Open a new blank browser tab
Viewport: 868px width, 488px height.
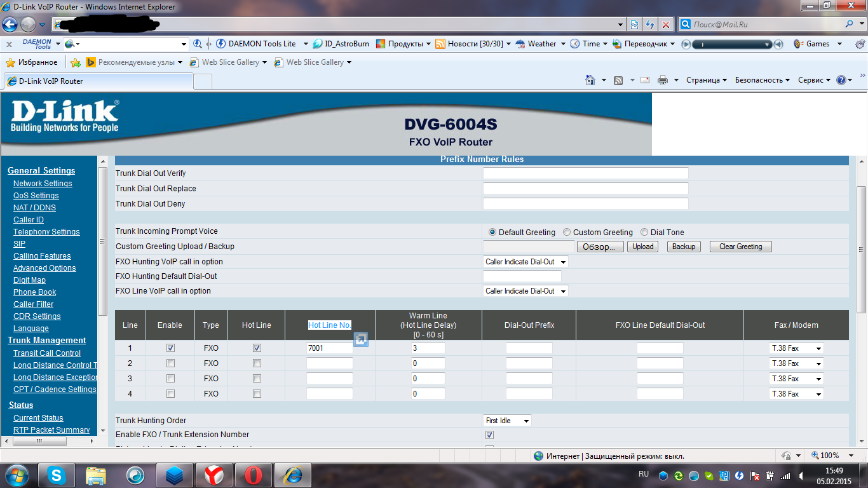coord(203,81)
